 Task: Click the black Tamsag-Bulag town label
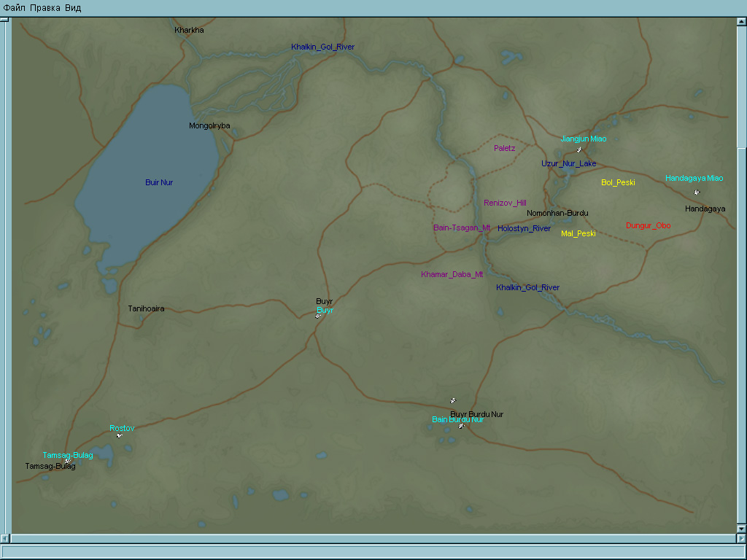[x=50, y=466]
